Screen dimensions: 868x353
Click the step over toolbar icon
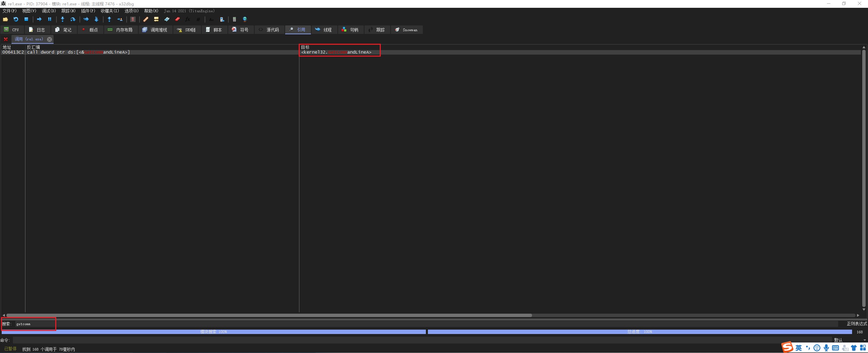pyautogui.click(x=73, y=19)
